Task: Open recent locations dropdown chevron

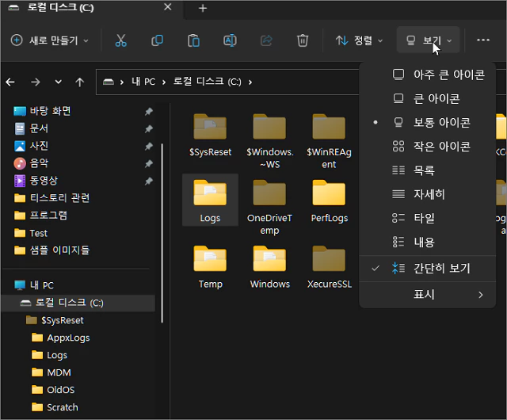Action: [58, 82]
